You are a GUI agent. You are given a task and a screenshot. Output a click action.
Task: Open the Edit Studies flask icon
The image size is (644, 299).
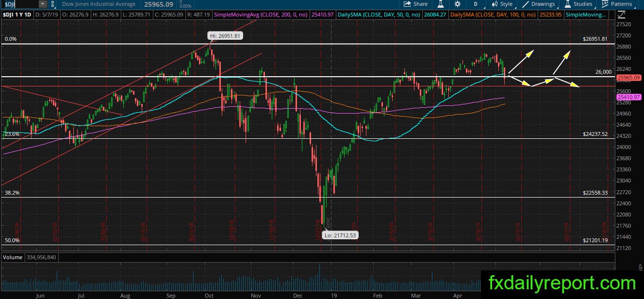coord(441,4)
